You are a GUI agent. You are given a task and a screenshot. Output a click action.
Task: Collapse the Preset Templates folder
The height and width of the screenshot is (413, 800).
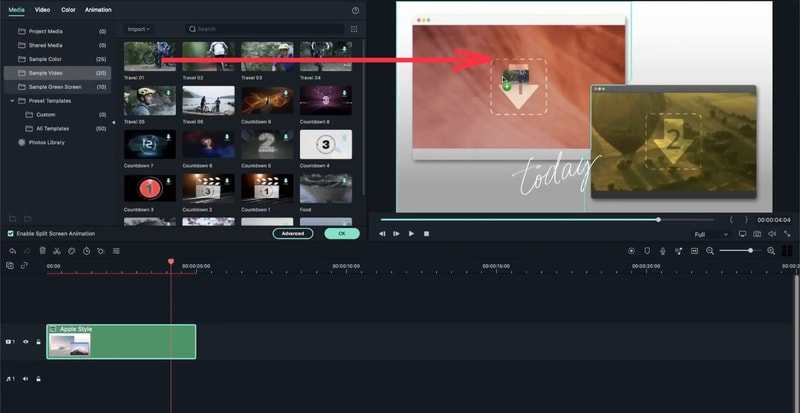tap(12, 101)
